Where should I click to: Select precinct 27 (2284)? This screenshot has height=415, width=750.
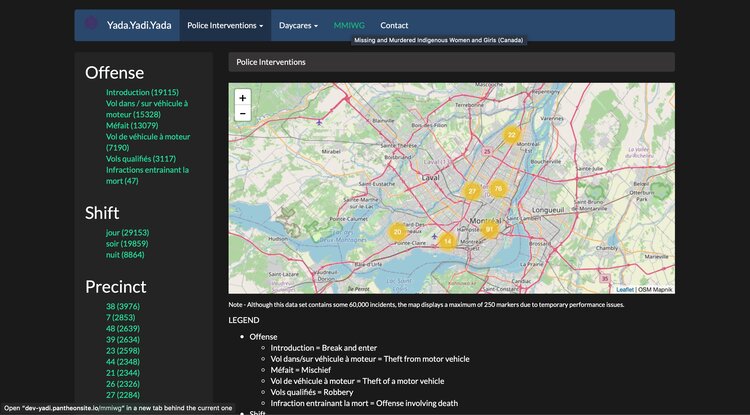click(123, 395)
